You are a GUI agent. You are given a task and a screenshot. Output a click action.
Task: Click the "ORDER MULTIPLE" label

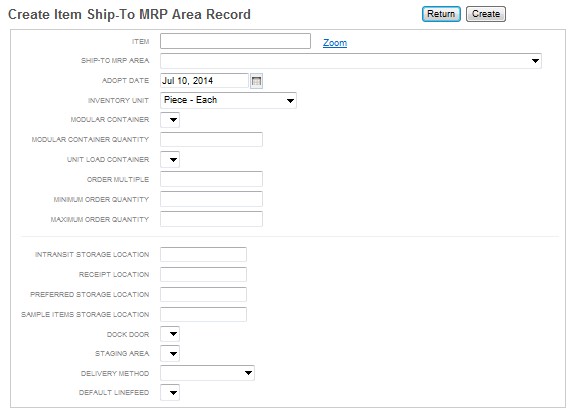point(118,179)
